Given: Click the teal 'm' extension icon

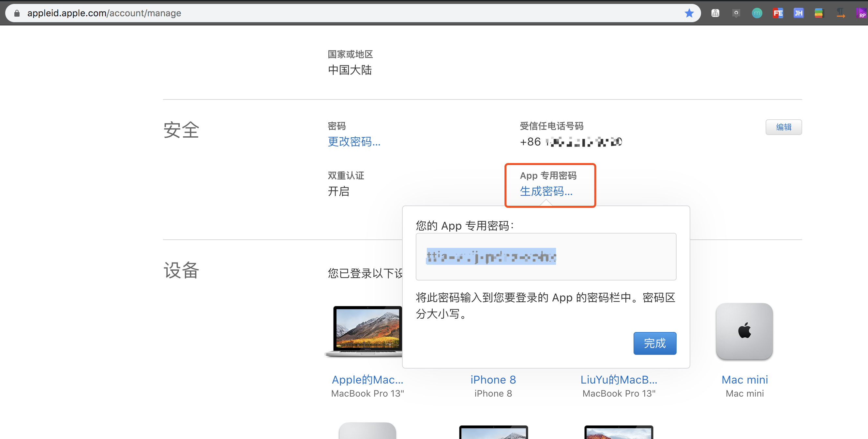Looking at the screenshot, I should click(757, 13).
